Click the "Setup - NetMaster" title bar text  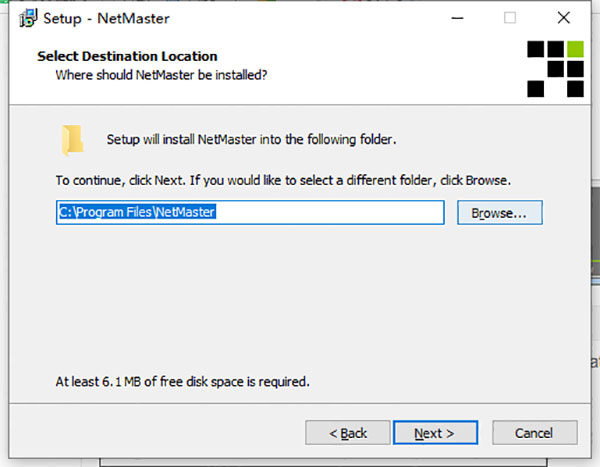(x=94, y=18)
